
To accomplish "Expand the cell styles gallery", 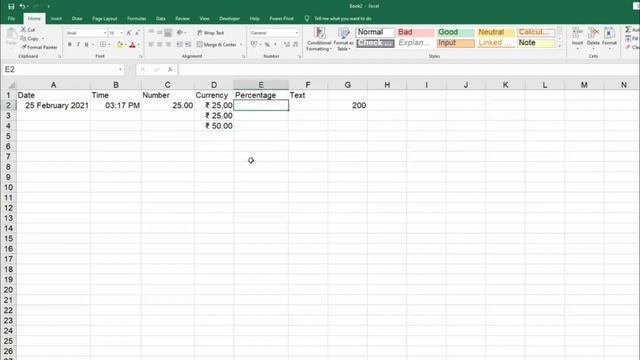I will pos(560,45).
